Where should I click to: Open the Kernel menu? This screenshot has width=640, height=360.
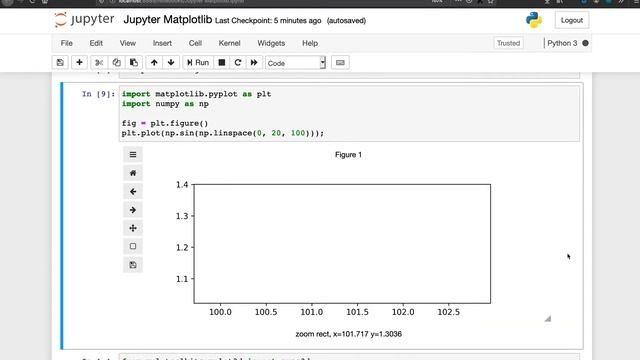[x=229, y=43]
